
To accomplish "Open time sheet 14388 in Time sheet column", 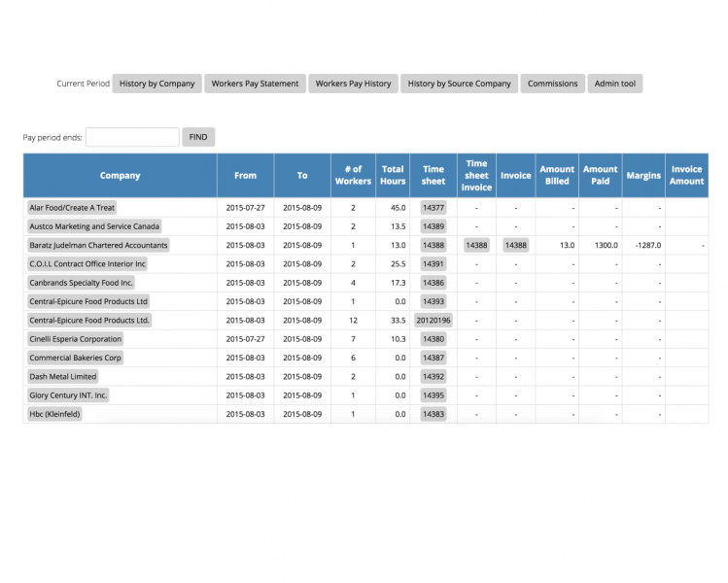I will coord(433,245).
